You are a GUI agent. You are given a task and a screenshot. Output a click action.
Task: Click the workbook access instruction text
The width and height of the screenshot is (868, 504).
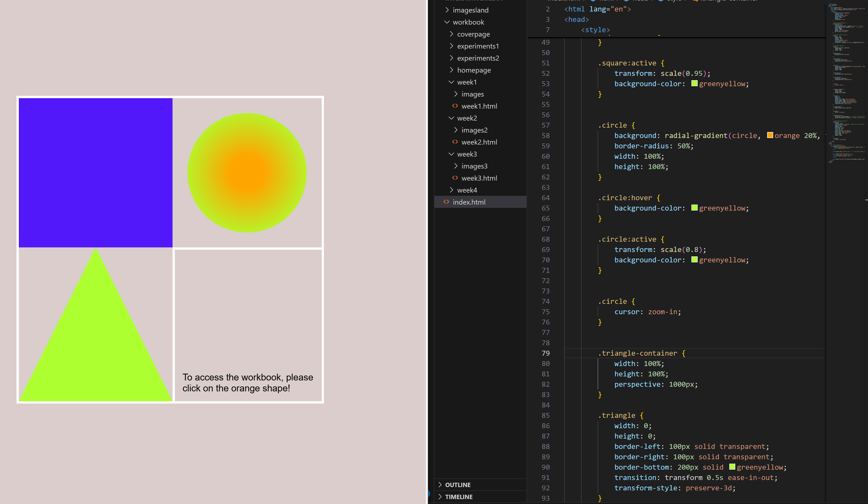[248, 383]
